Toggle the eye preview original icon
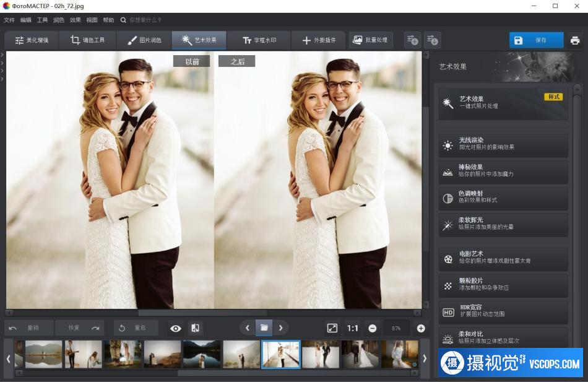Screen dimensions: 588x382 point(176,328)
